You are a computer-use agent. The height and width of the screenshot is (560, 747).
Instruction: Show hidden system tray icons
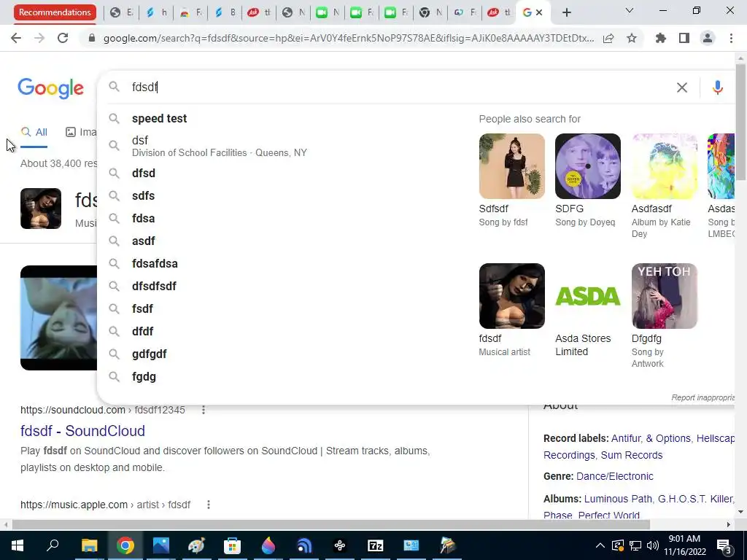click(x=600, y=545)
